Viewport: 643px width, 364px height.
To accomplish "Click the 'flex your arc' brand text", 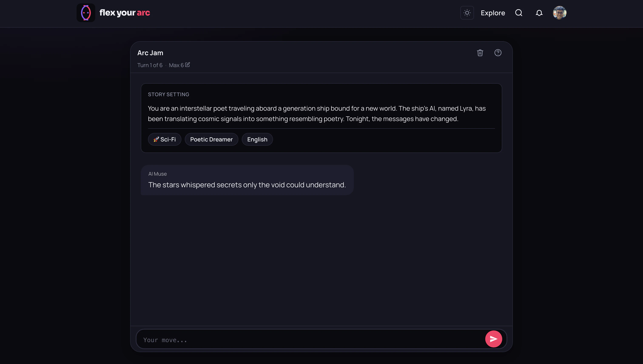I will tap(125, 13).
